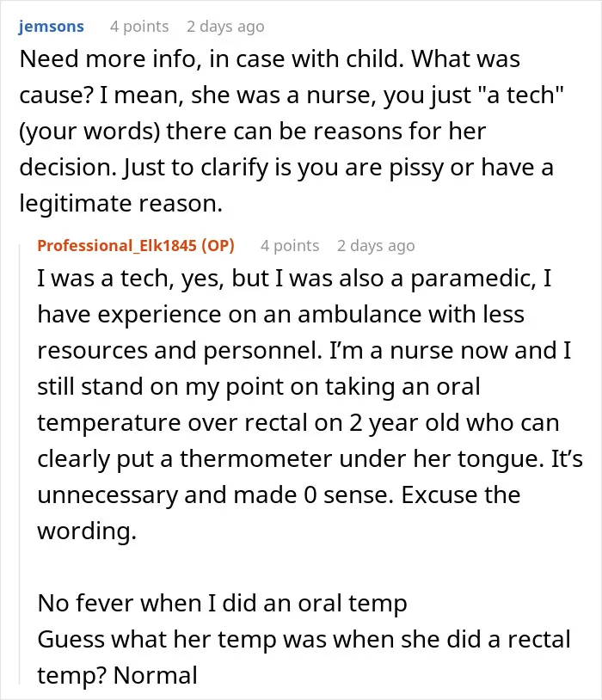This screenshot has width=602, height=700.
Task: Collapse the reply thread using the vertical line
Action: click(x=20, y=464)
